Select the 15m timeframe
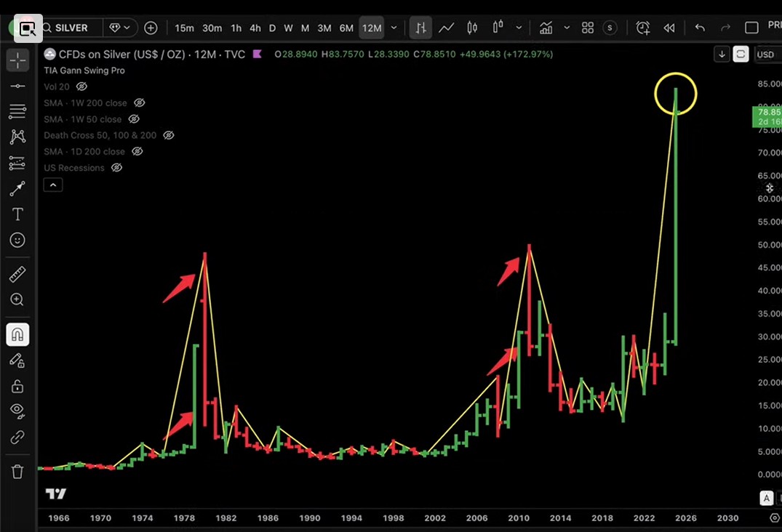 point(184,28)
